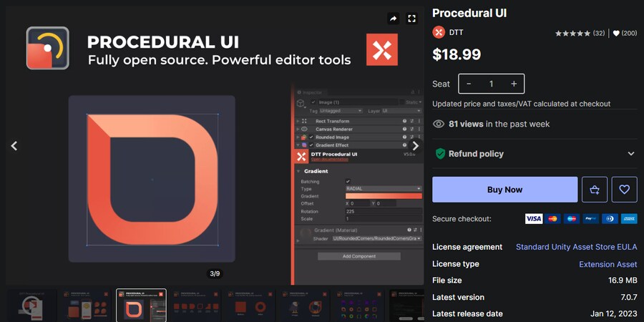Click the share arrow icon on the preview
Viewport: 644px width, 322px height.
[393, 19]
